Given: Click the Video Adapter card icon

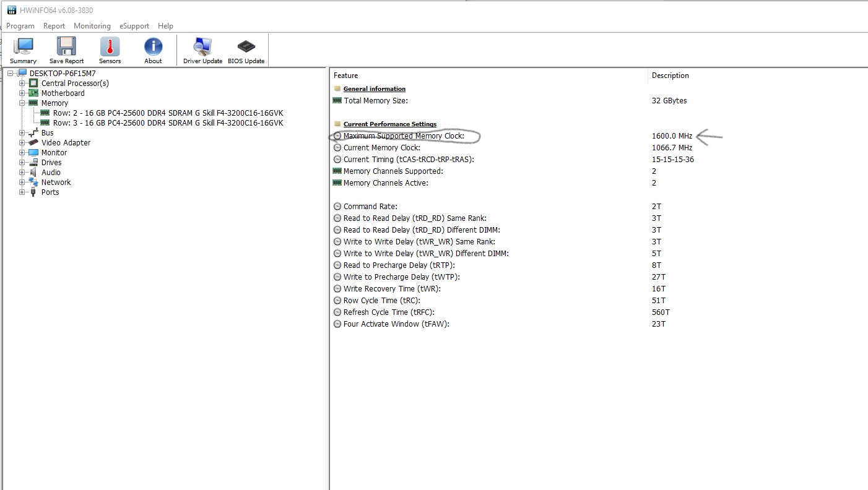Looking at the screenshot, I should (x=33, y=142).
